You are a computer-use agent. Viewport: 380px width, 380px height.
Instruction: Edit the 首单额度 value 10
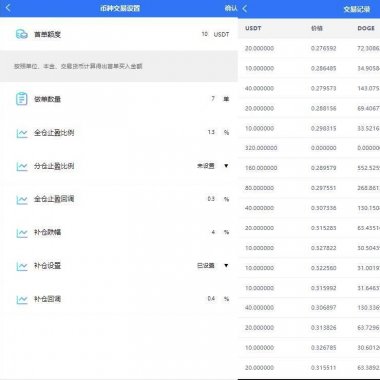[204, 34]
